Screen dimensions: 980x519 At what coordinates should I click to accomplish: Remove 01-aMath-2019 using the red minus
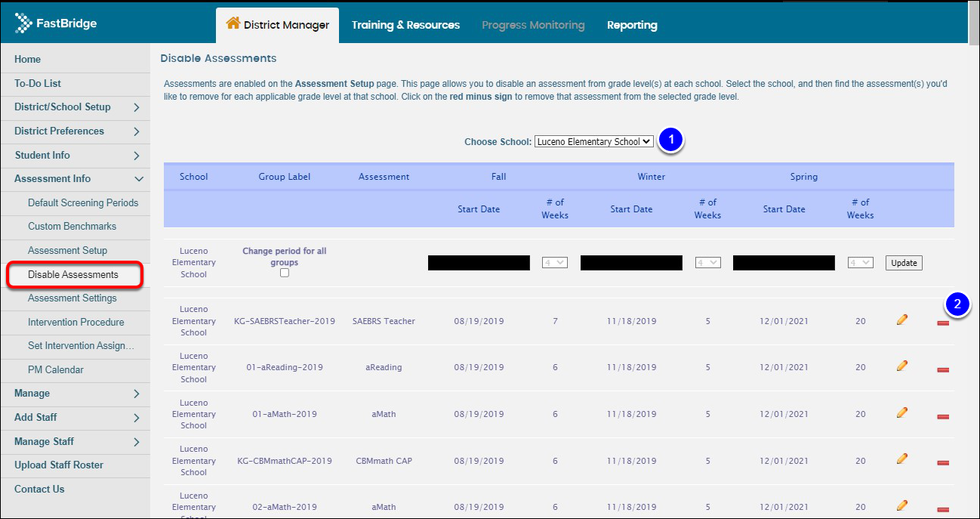click(943, 417)
